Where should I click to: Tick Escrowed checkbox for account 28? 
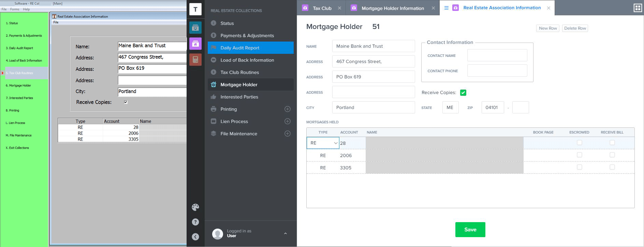tap(579, 143)
